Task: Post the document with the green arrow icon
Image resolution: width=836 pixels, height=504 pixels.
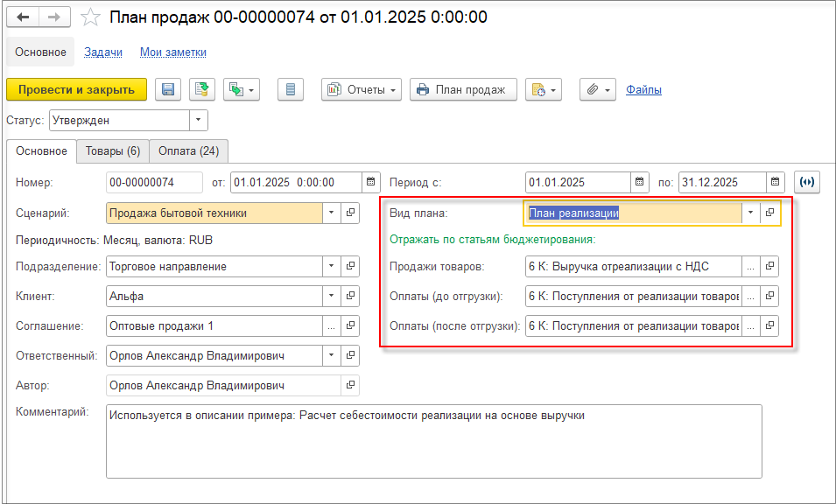Action: [x=202, y=89]
